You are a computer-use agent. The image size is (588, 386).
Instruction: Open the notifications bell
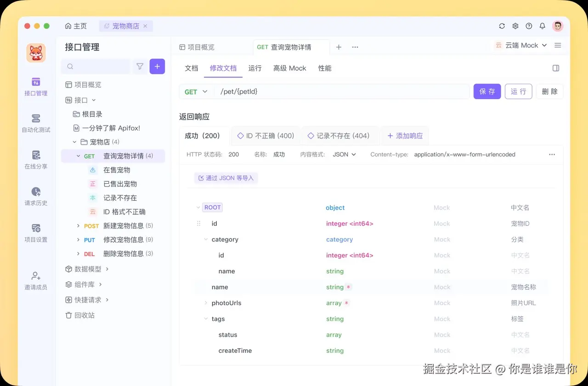(x=542, y=26)
